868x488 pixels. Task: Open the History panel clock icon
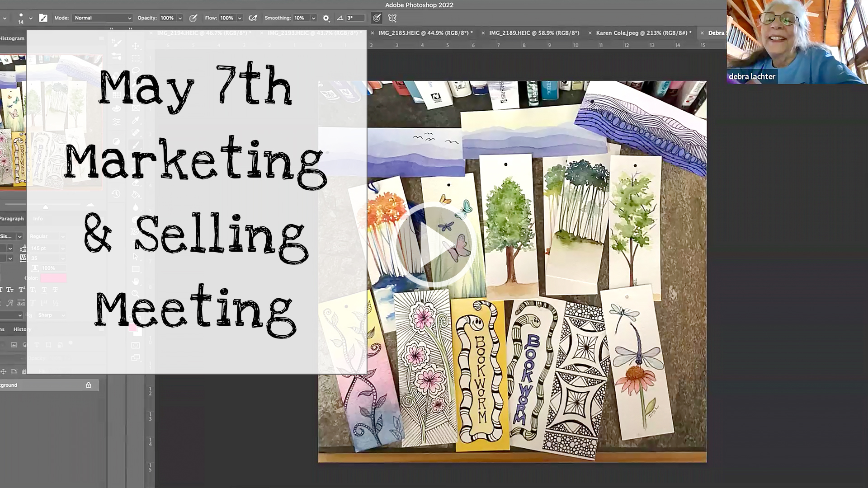pyautogui.click(x=116, y=194)
